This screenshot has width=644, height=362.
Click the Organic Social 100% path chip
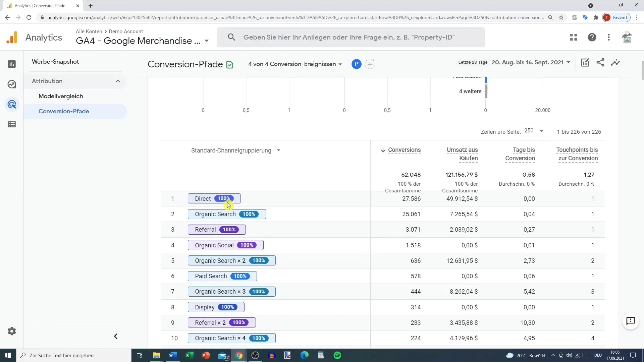226,245
